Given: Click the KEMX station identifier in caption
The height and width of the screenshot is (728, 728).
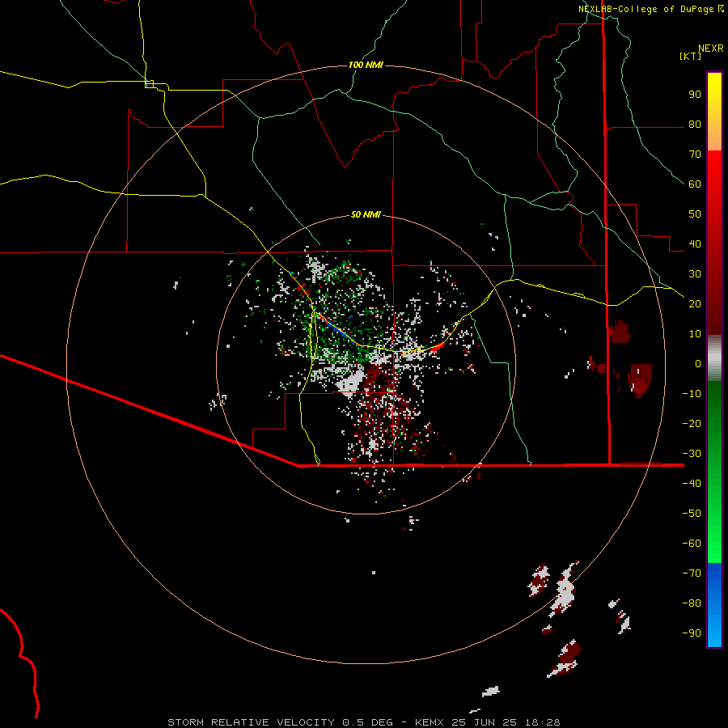Looking at the screenshot, I should click(430, 722).
